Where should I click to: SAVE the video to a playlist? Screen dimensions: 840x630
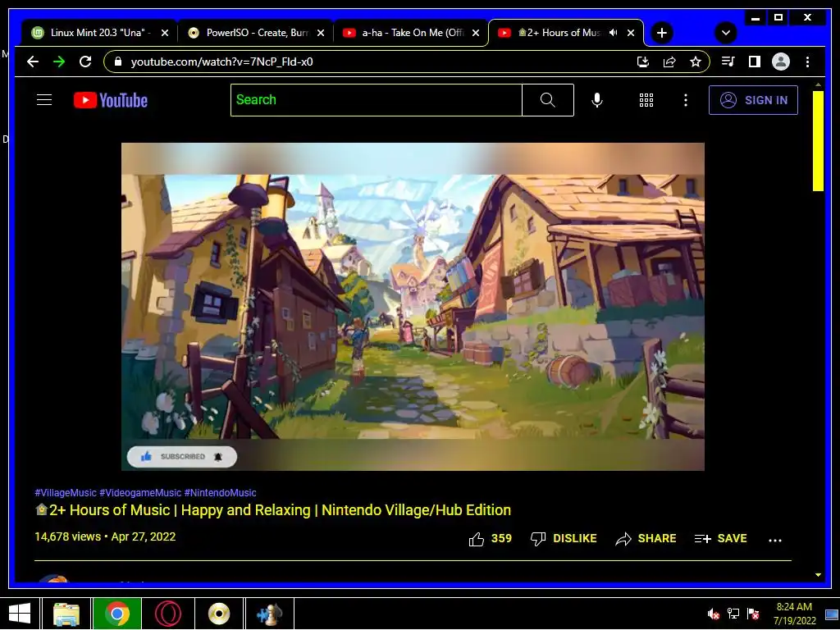[720, 538]
